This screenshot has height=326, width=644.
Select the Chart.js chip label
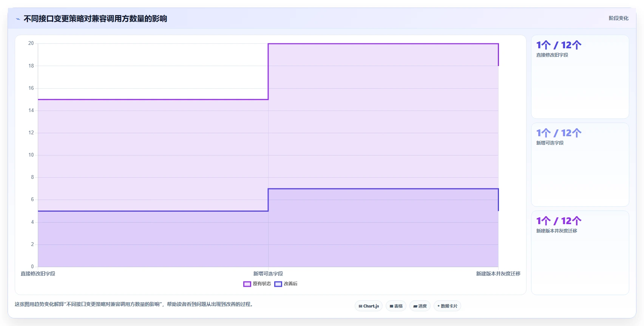click(x=371, y=306)
